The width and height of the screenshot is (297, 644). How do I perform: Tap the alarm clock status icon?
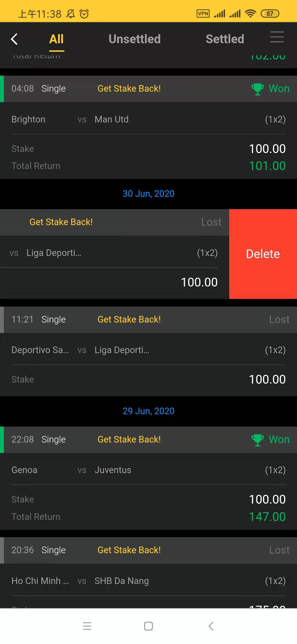click(x=84, y=13)
